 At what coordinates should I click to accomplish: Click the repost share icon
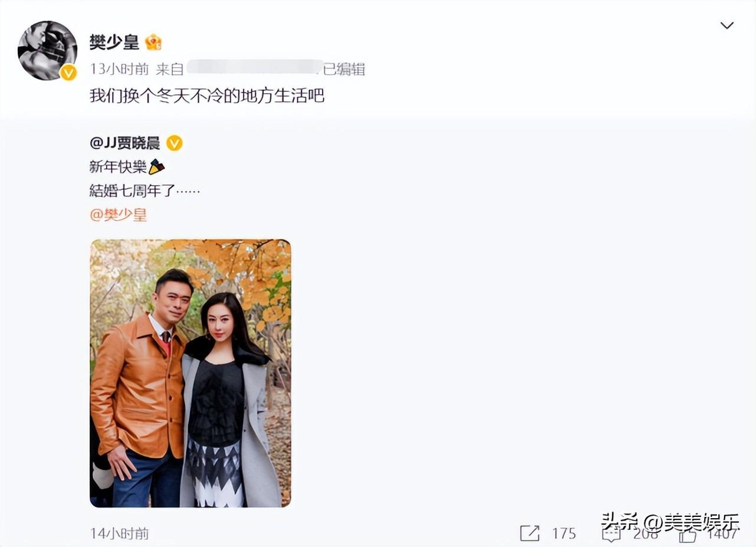click(530, 533)
